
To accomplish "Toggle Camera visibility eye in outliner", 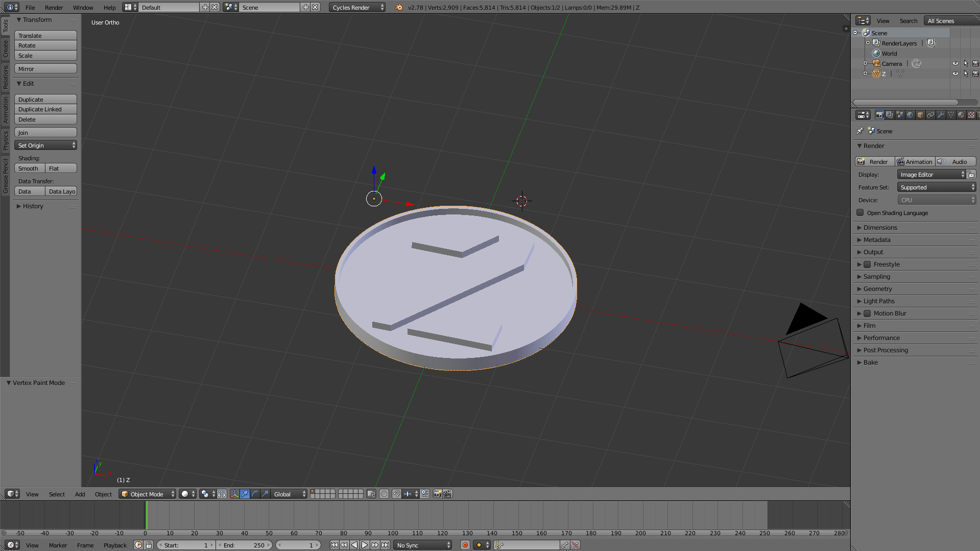I will (x=955, y=63).
